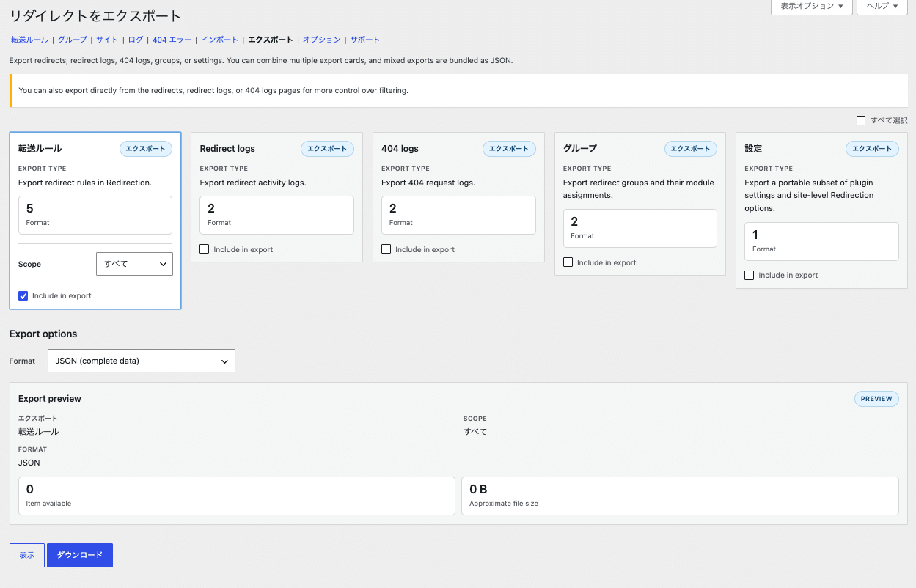Select the エクスポート tab
Viewport: 916px width, 588px height.
271,40
